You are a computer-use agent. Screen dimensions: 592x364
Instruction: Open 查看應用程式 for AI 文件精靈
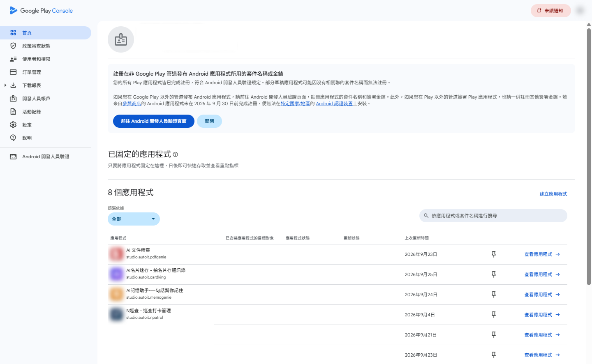pos(542,254)
